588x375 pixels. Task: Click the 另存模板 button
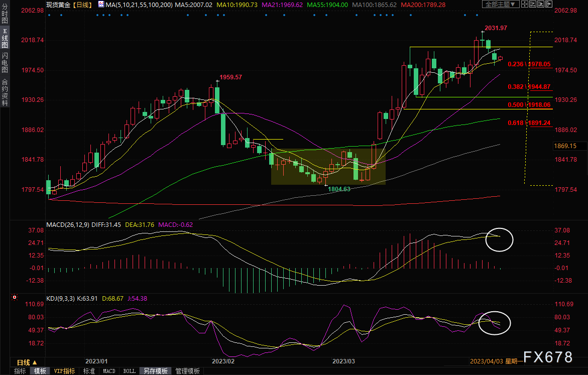[x=156, y=371]
